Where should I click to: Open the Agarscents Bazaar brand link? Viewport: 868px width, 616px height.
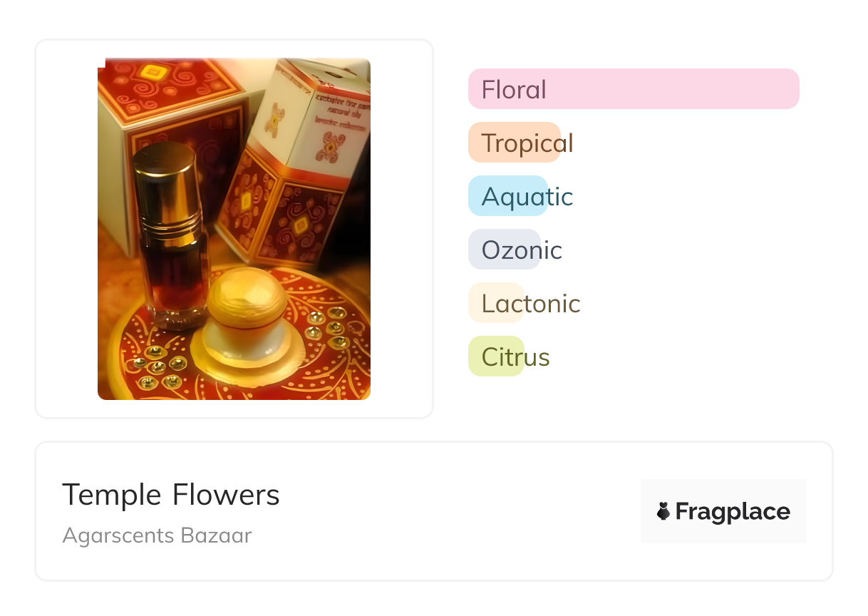tap(157, 535)
